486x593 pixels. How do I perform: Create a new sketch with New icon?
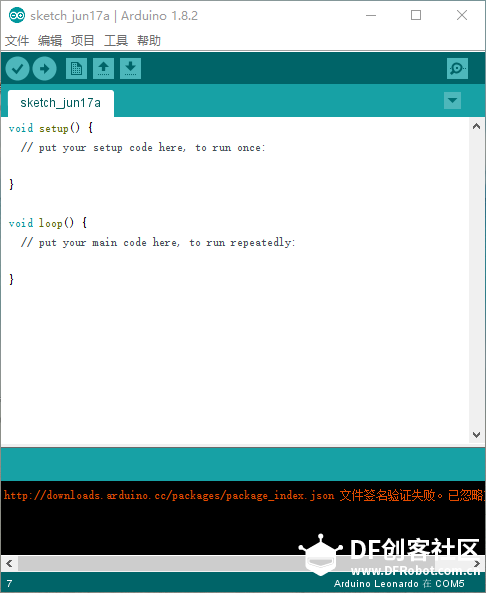click(x=76, y=68)
